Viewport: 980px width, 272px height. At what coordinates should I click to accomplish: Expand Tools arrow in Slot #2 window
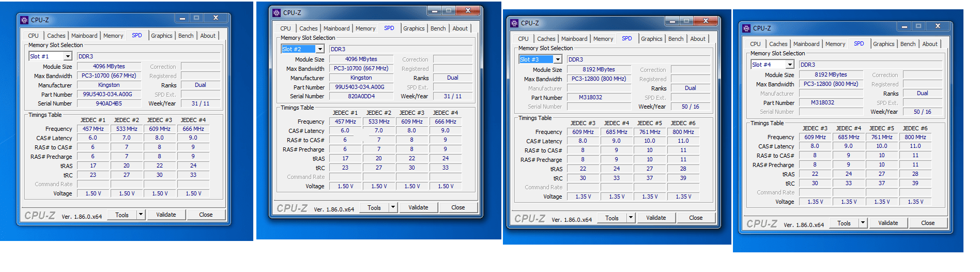click(393, 207)
